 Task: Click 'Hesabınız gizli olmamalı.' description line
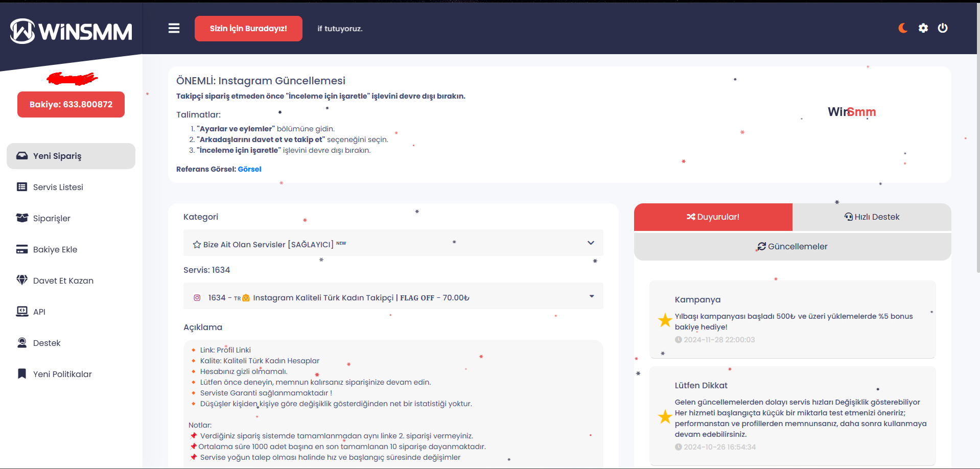click(244, 371)
